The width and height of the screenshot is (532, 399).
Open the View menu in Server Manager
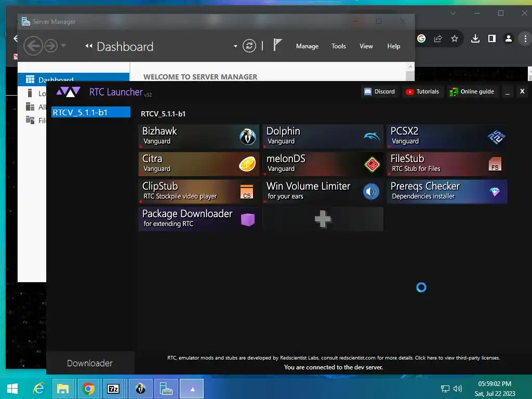[366, 46]
